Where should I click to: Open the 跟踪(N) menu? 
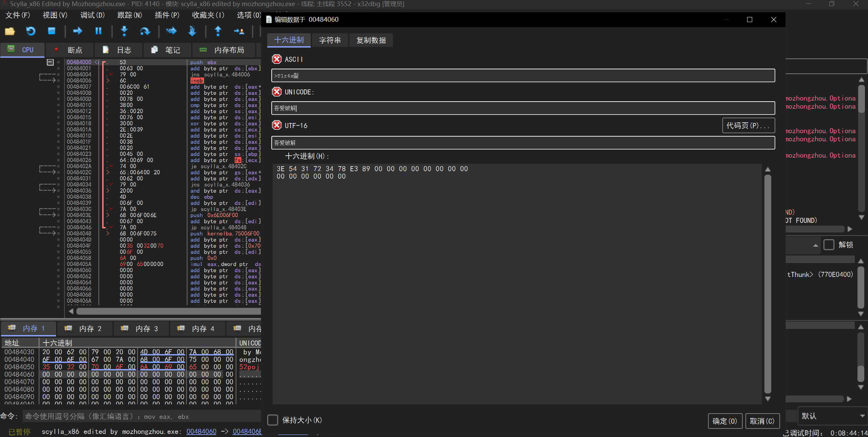pyautogui.click(x=130, y=15)
